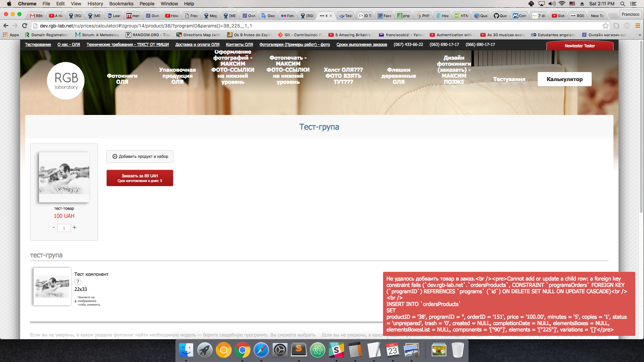Open the Калькулятор navigation button
This screenshot has height=362, width=644.
click(x=565, y=79)
